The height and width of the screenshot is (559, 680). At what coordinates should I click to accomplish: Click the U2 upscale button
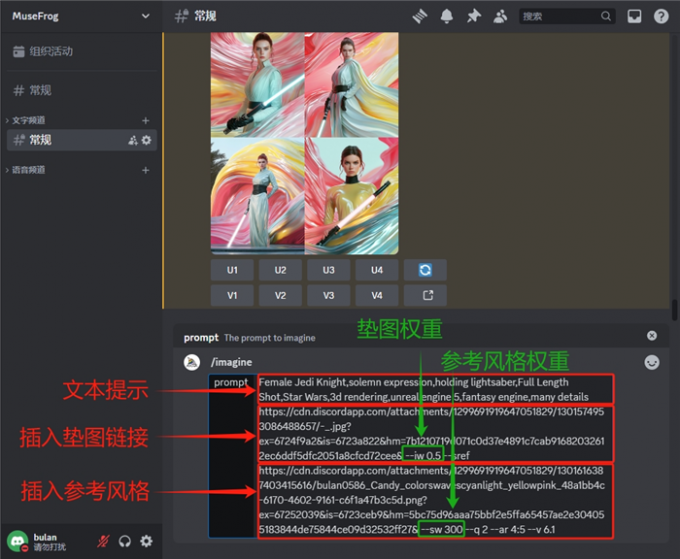pos(280,270)
